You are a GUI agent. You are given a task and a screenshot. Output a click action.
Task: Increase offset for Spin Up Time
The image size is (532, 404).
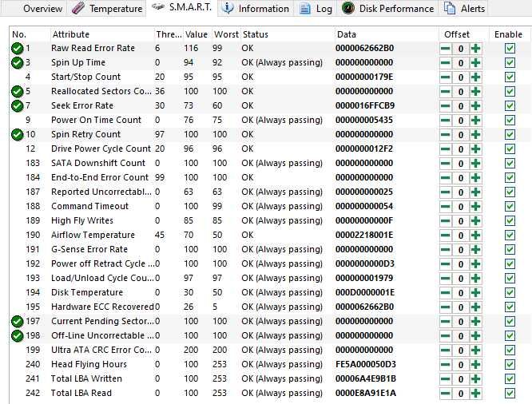pyautogui.click(x=475, y=63)
